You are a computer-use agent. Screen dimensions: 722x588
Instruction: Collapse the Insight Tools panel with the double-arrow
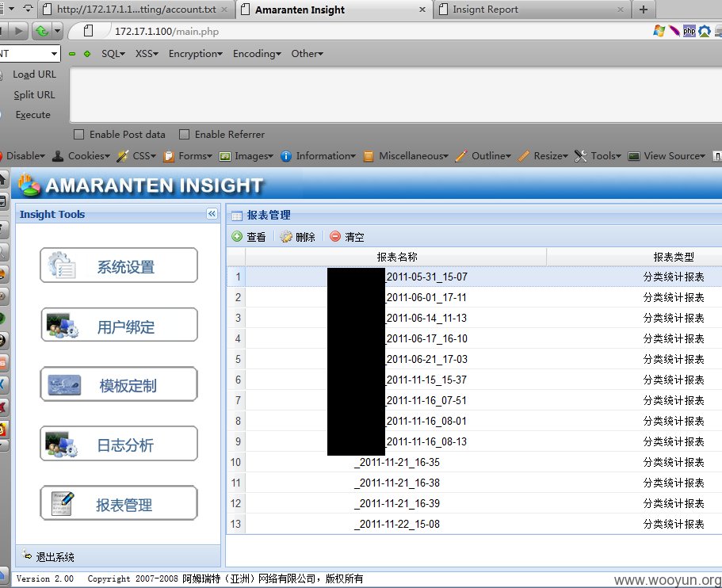click(212, 214)
